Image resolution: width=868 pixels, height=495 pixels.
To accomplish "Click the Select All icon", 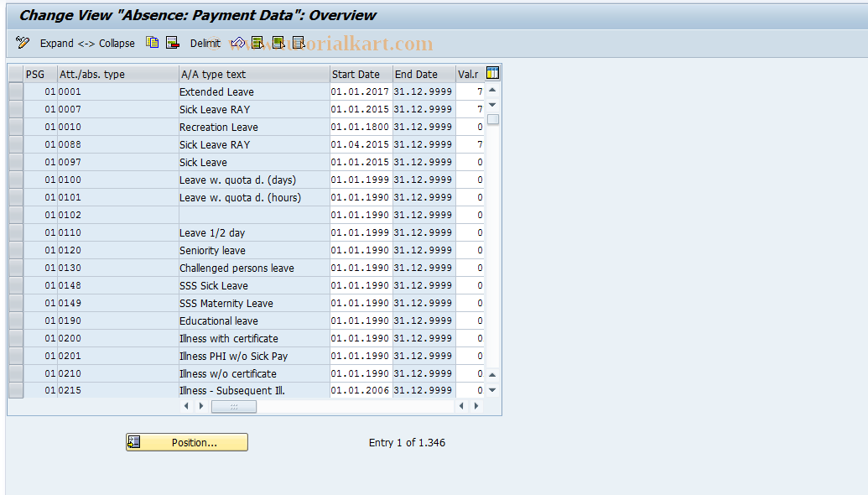I will [x=257, y=43].
